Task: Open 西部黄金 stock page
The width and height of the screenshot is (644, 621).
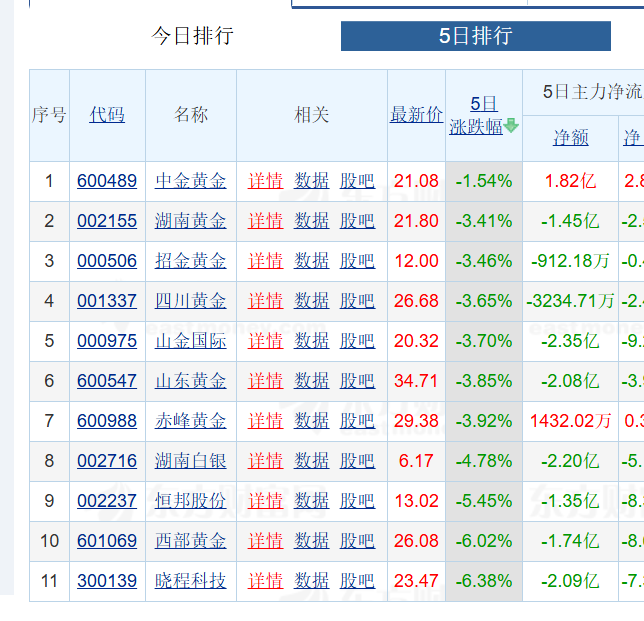Action: coord(191,541)
